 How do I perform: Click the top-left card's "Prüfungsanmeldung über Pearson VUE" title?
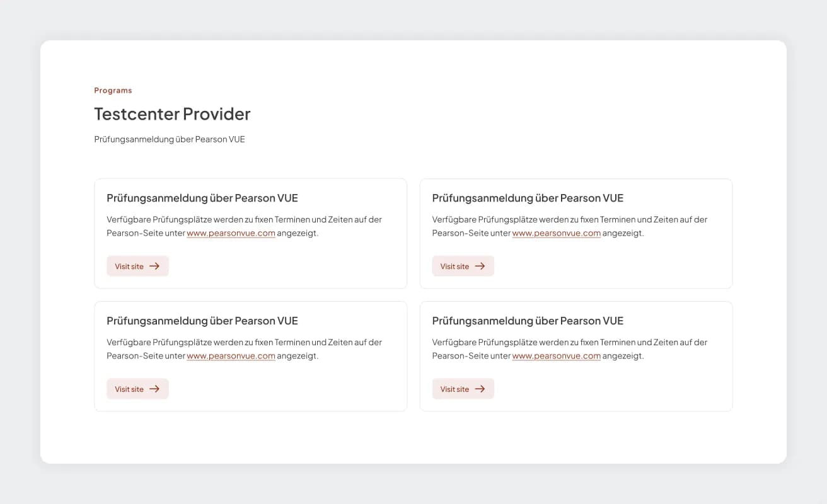pos(202,198)
